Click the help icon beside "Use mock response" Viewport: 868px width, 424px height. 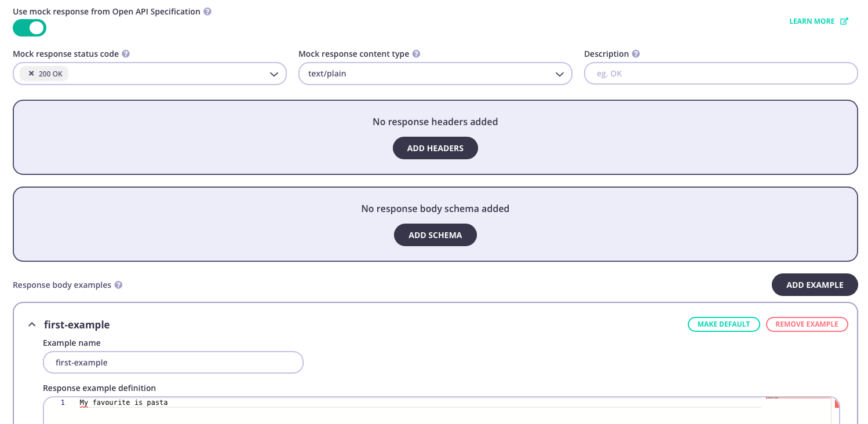[207, 11]
